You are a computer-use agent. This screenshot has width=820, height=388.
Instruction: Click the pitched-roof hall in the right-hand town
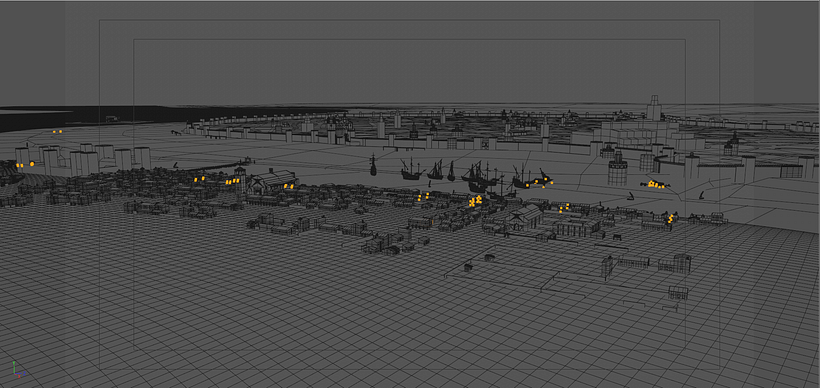[x=525, y=216]
